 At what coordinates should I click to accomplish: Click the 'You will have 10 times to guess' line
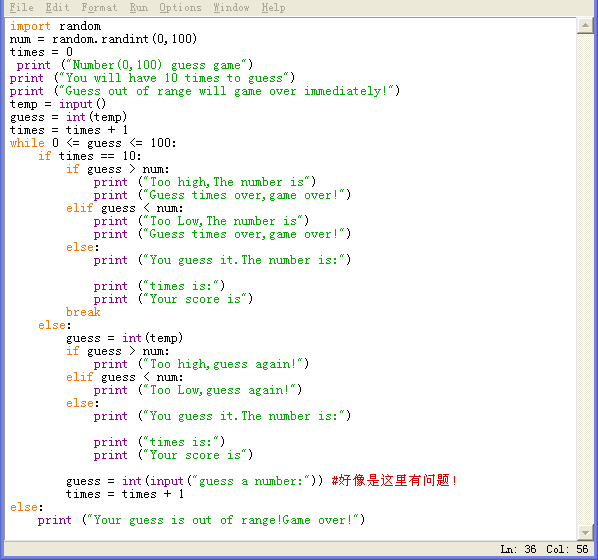click(153, 78)
